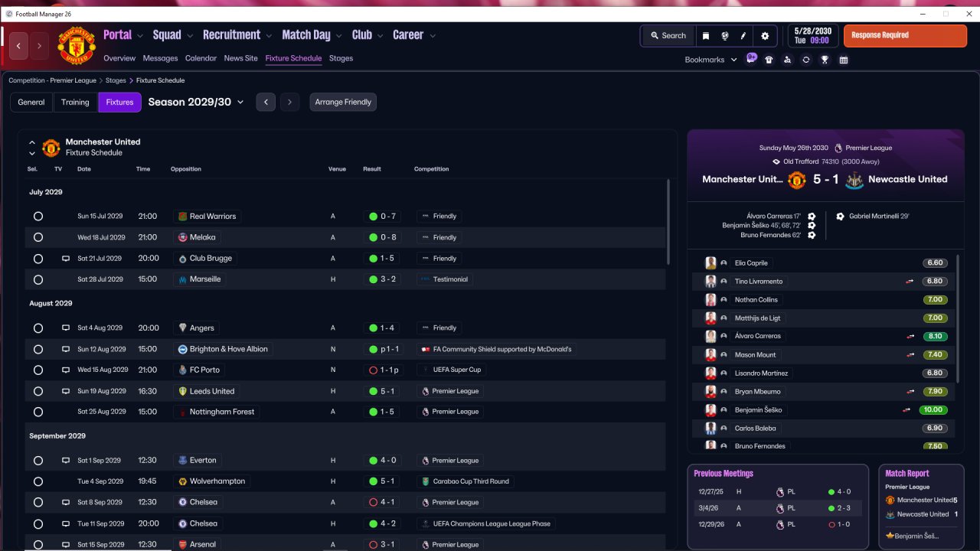The width and height of the screenshot is (980, 551).
Task: Click the 4 - 0 previous meeting from 12/27/25
Action: pos(778,492)
